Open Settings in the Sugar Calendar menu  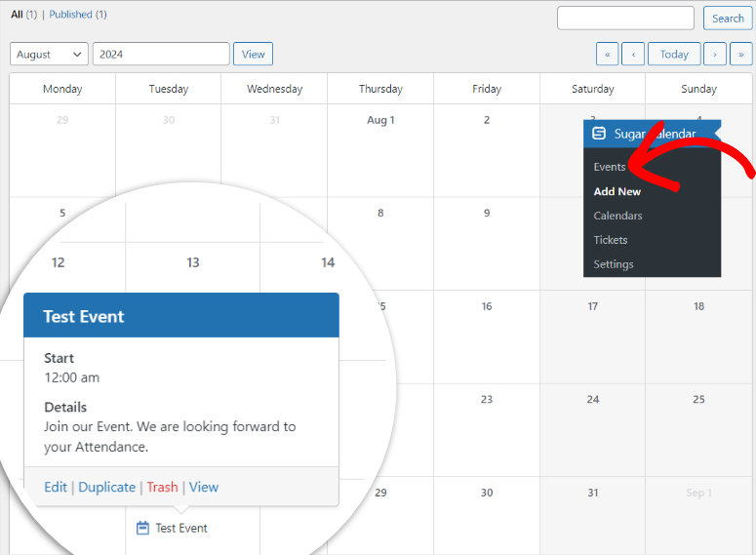614,264
